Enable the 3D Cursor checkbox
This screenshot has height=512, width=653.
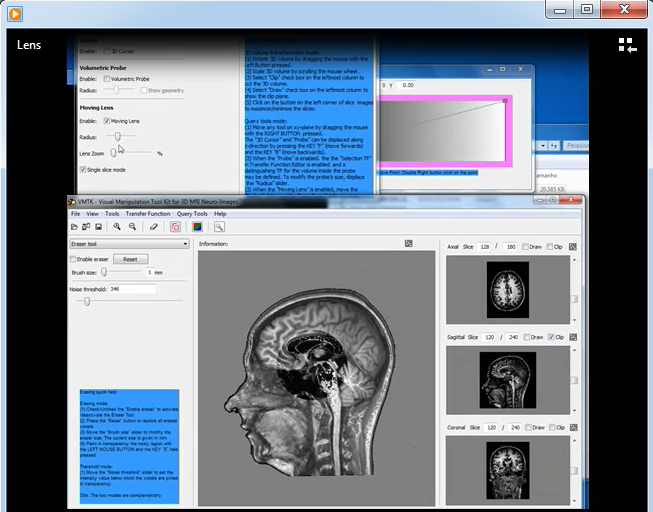tap(107, 51)
